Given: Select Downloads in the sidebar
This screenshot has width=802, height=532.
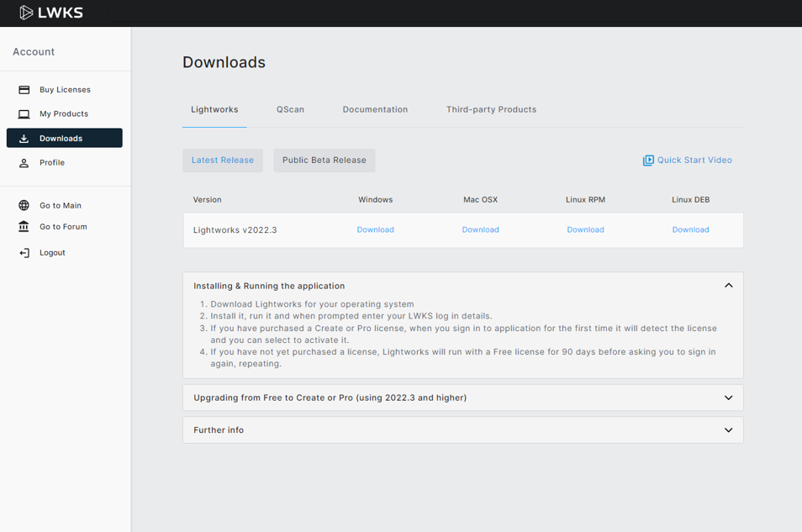Looking at the screenshot, I should (65, 138).
